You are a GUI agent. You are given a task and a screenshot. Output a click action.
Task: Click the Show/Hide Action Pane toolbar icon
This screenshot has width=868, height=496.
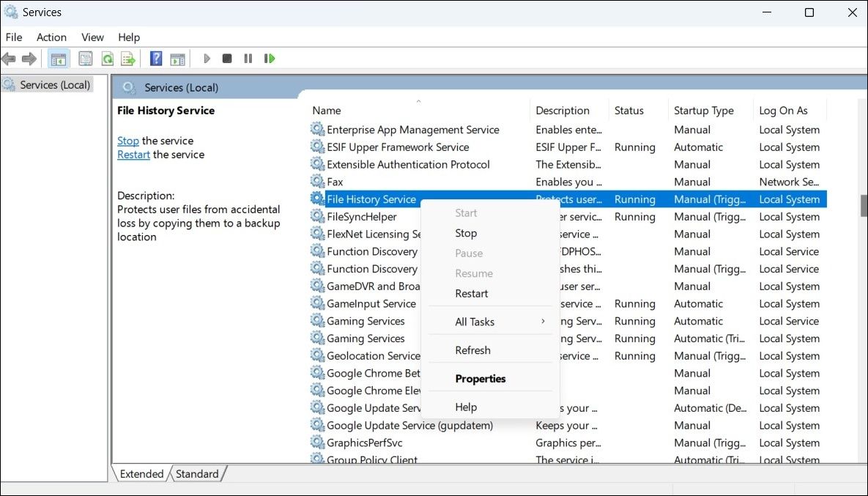point(177,58)
